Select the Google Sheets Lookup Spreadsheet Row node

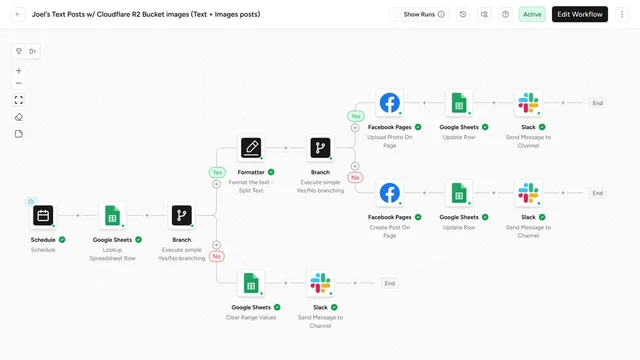click(x=112, y=216)
